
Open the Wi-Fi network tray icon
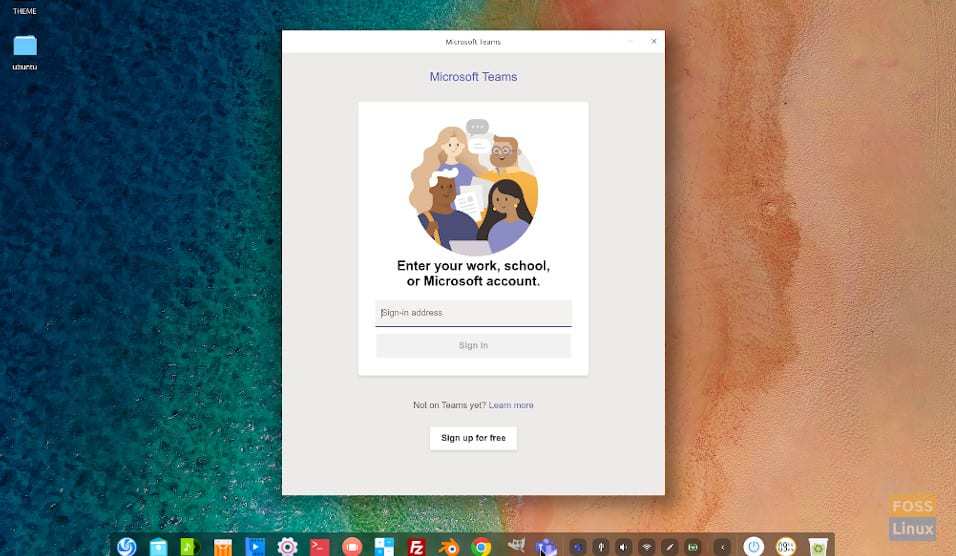(x=647, y=547)
